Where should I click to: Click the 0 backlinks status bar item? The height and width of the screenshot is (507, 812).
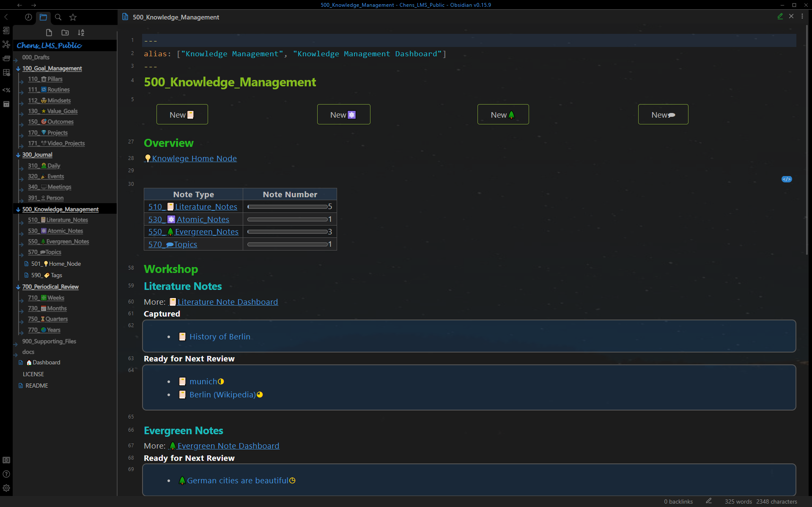[x=678, y=501]
